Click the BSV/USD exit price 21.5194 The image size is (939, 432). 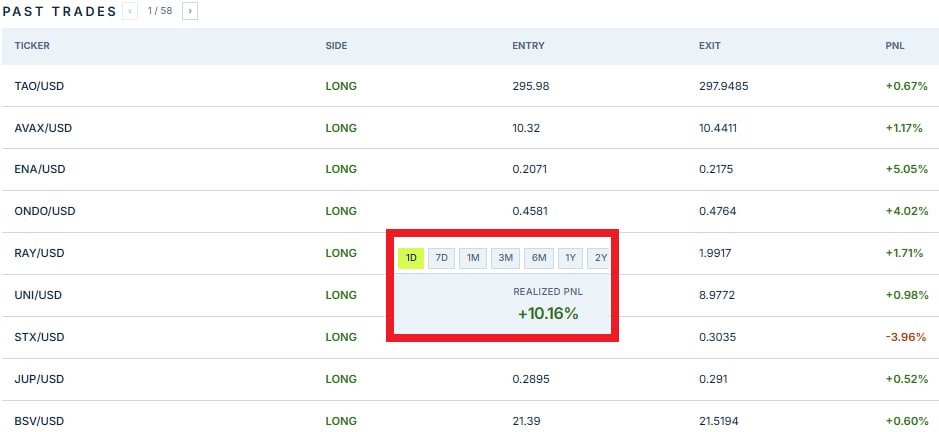pyautogui.click(x=720, y=421)
